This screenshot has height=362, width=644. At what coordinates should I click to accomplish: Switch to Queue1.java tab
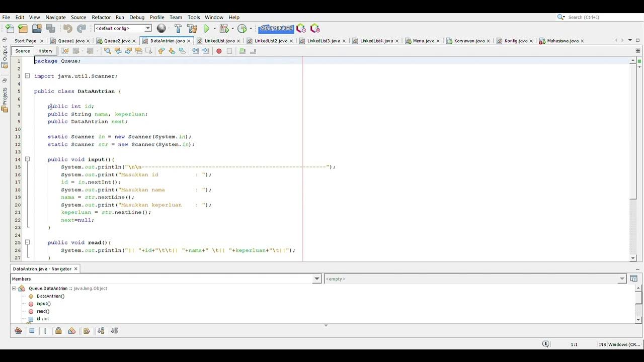(71, 41)
